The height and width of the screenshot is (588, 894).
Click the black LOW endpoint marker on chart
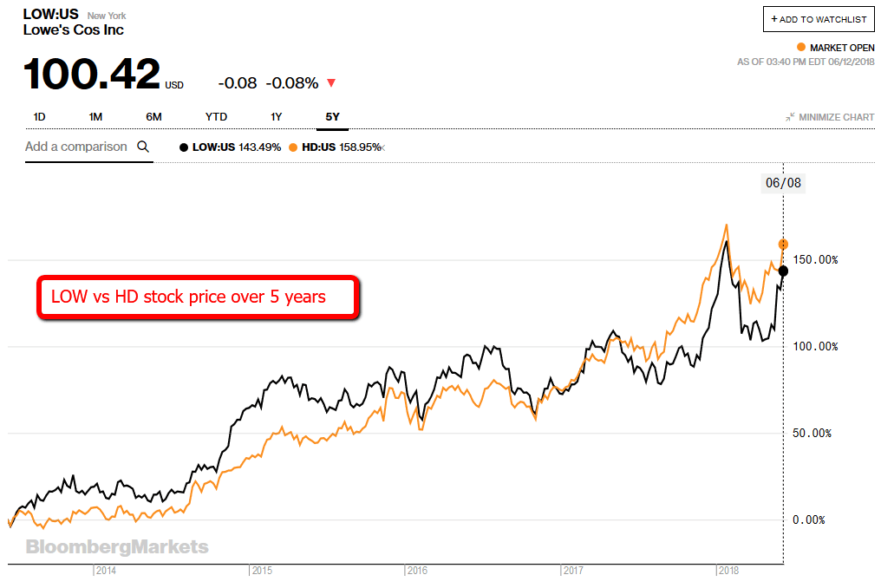pyautogui.click(x=784, y=271)
